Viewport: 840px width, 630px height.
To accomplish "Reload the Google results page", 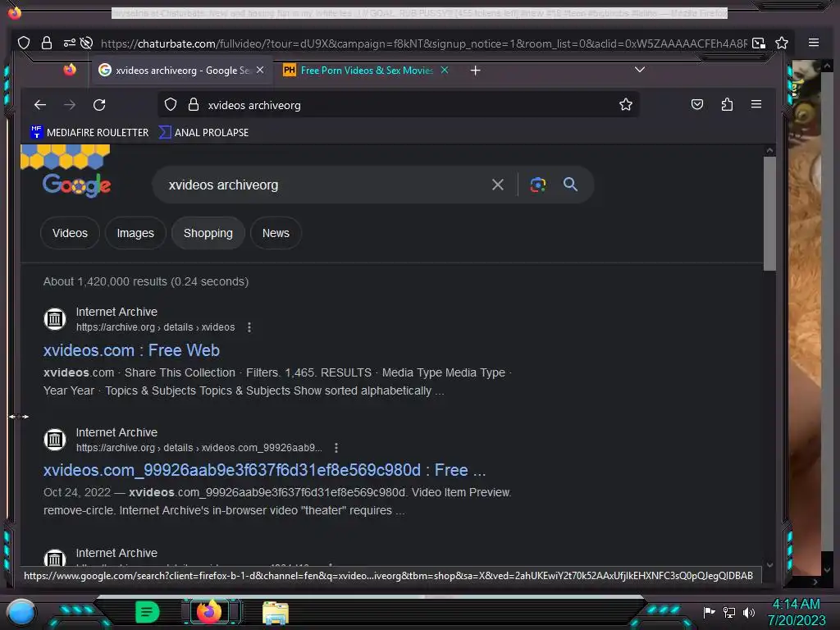I will tap(99, 105).
